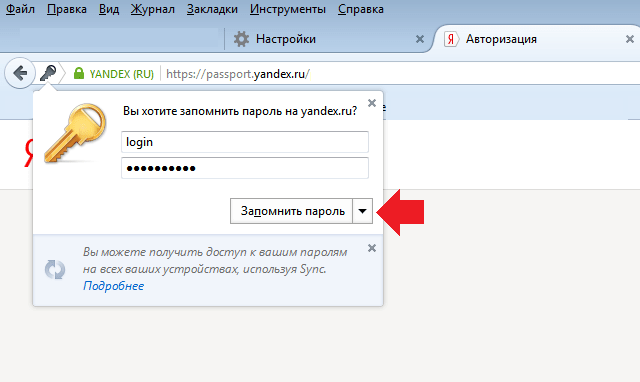Click the Sync circular arrows icon
The height and width of the screenshot is (382, 640).
[55, 269]
